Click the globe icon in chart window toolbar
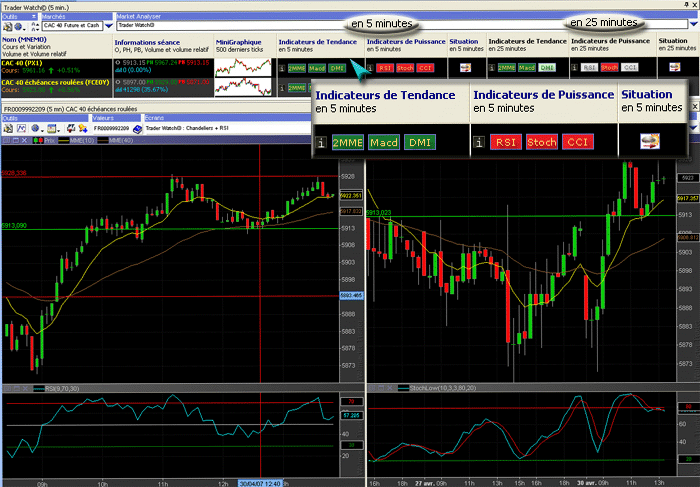This screenshot has width=700, height=487. pyautogui.click(x=35, y=129)
